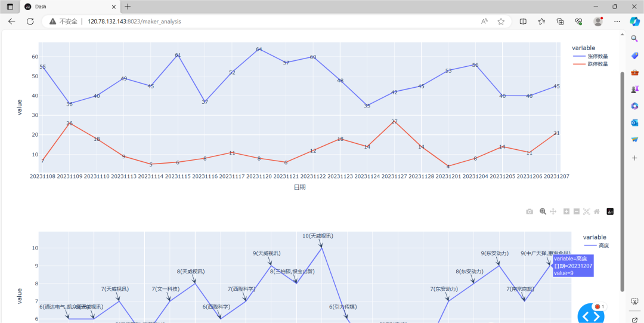This screenshot has width=644, height=323.
Task: Select the Zoom tool in plot modebar
Action: 543,211
